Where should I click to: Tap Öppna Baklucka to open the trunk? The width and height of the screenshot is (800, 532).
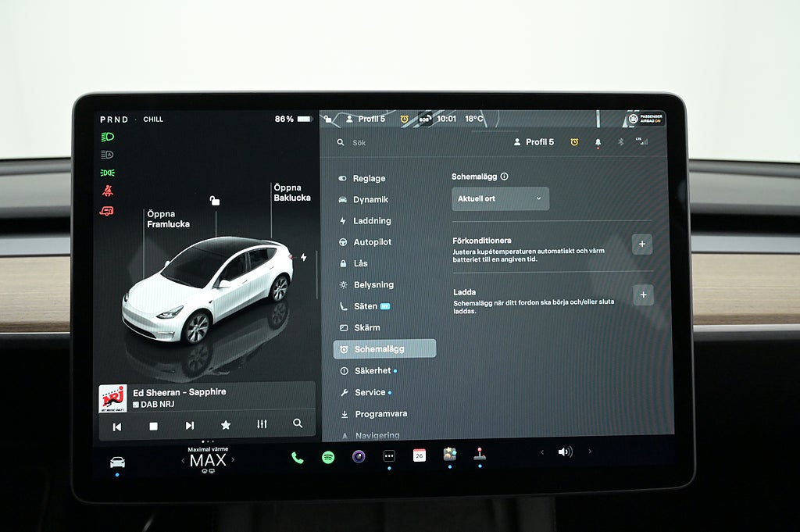pyautogui.click(x=291, y=193)
